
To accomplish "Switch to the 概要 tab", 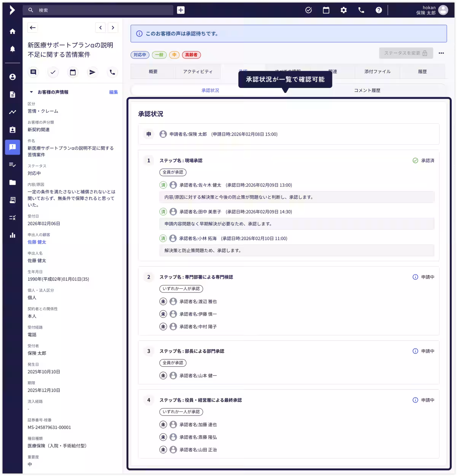I will (153, 72).
